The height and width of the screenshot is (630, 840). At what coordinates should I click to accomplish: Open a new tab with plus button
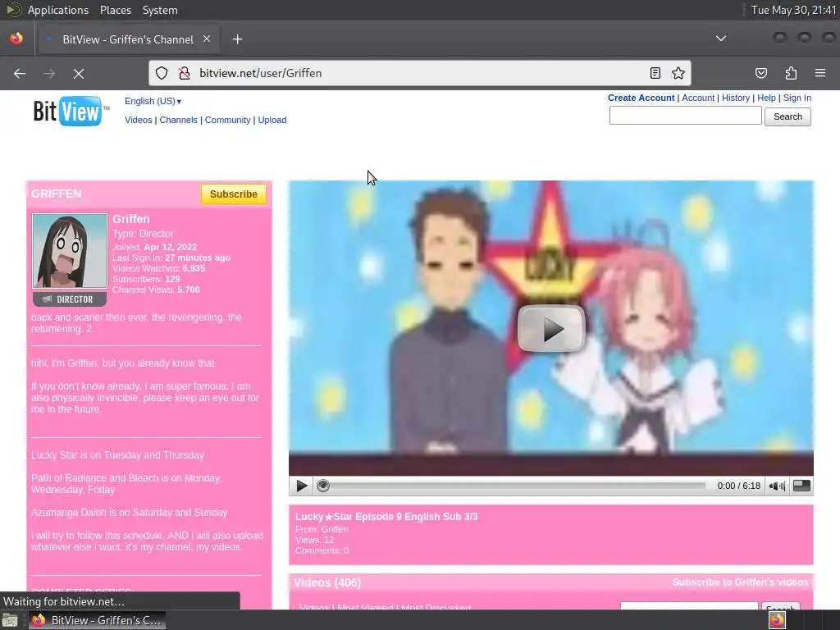pyautogui.click(x=237, y=39)
